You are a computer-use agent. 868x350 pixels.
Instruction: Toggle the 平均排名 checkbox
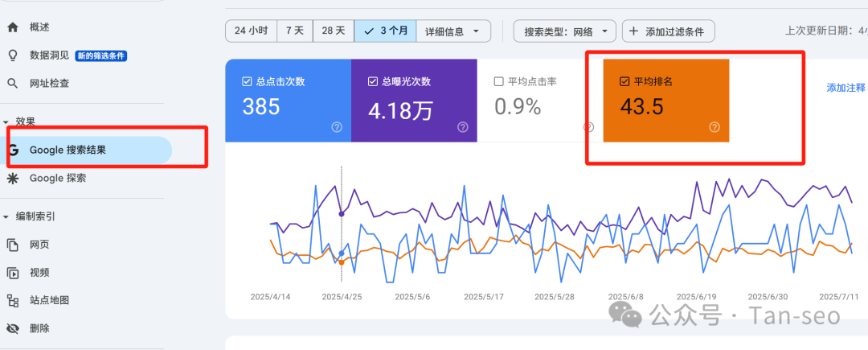(625, 82)
